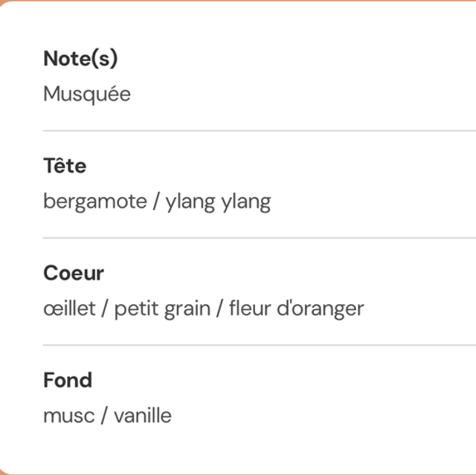Click the slash before "fleur d'oranger"
The width and height of the screenshot is (476, 475).
click(220, 308)
